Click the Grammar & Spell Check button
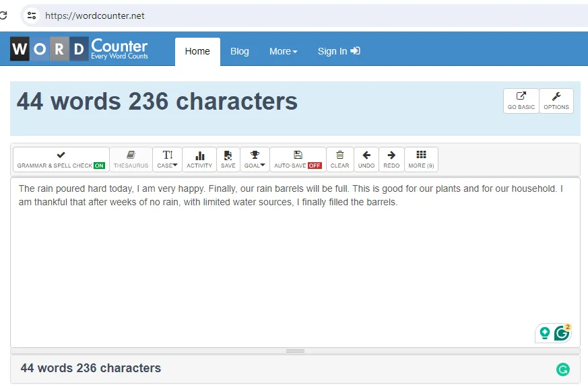This screenshot has width=588, height=389. [61, 160]
